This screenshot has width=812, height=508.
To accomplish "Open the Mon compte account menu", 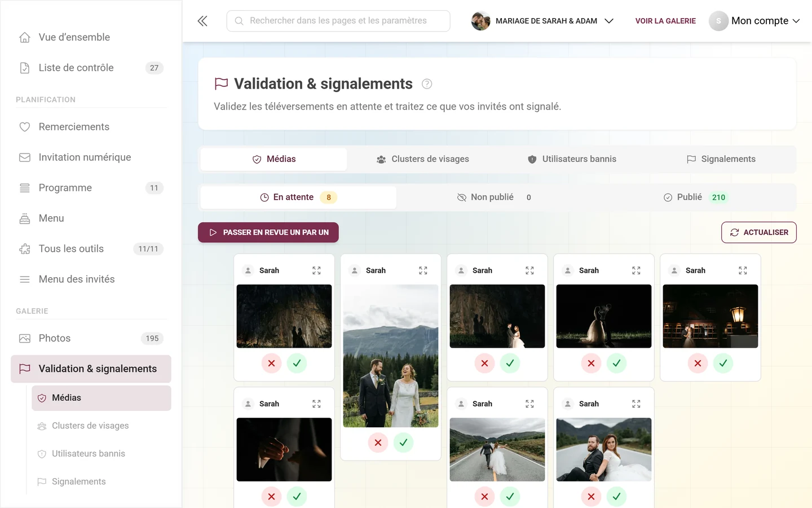I will coord(754,21).
